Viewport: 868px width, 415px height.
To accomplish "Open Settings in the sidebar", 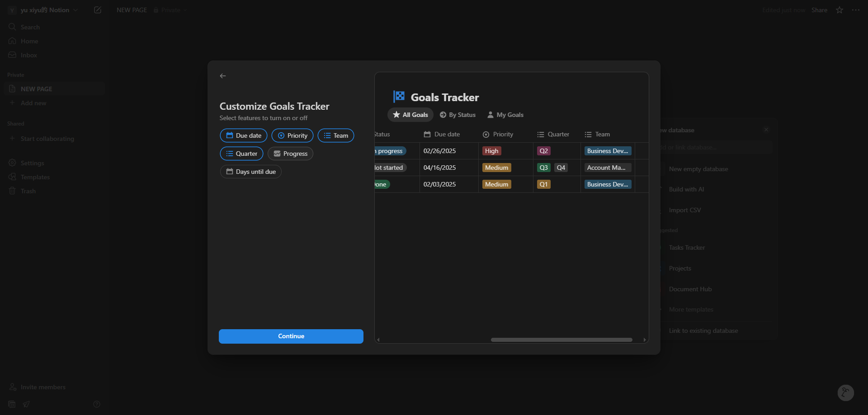I will tap(54, 163).
